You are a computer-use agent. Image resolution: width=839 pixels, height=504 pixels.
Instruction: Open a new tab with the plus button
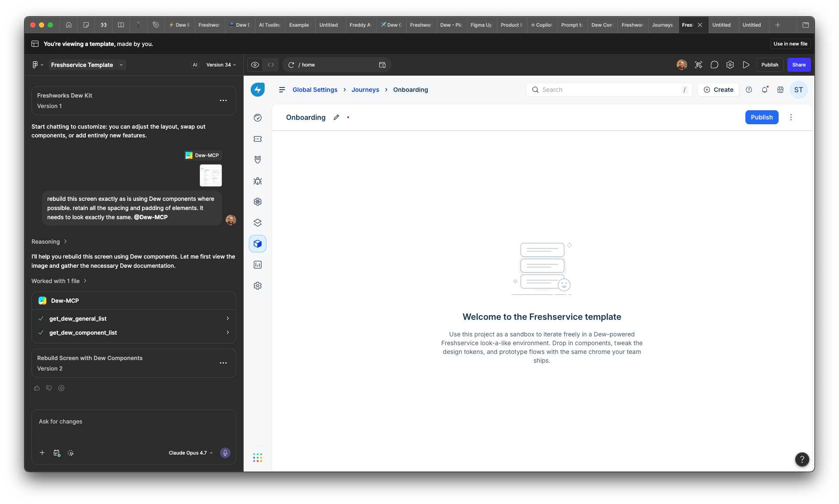pyautogui.click(x=778, y=25)
